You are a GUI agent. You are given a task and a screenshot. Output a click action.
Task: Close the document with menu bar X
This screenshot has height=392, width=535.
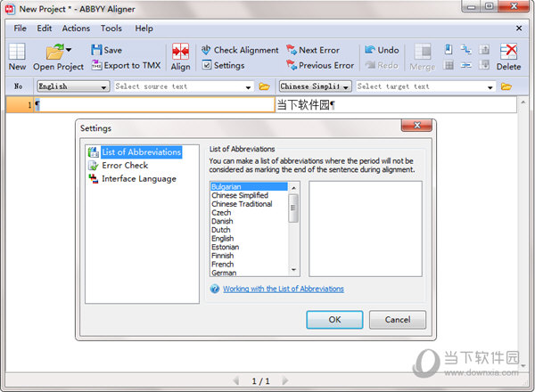519,29
